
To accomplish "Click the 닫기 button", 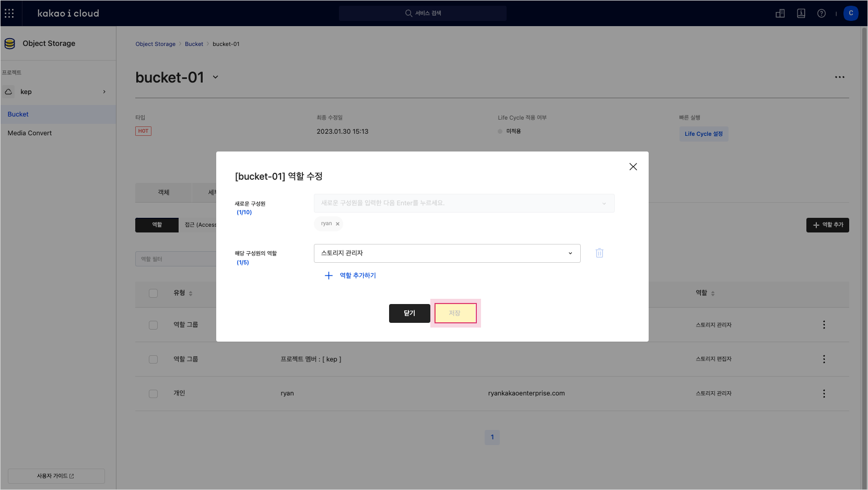I will point(409,313).
